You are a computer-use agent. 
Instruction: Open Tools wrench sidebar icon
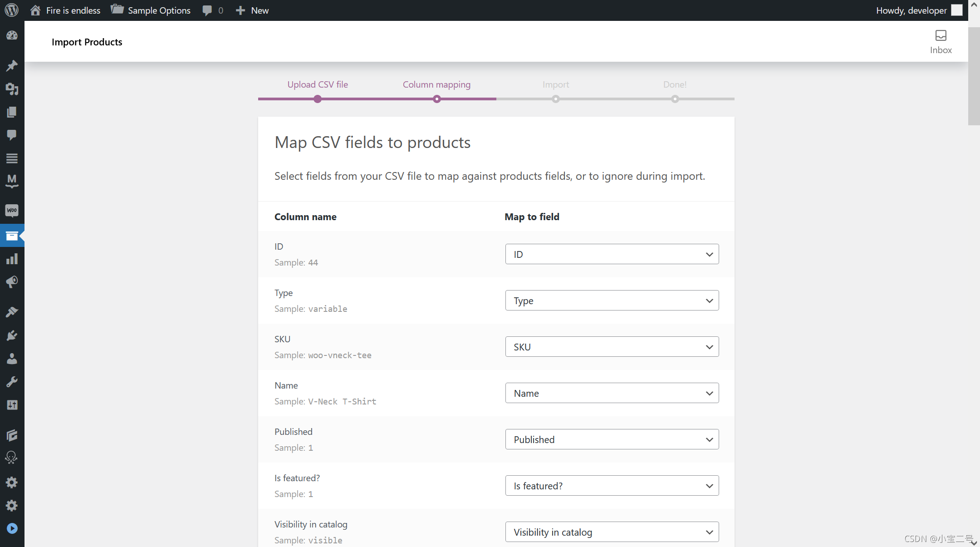click(x=12, y=382)
